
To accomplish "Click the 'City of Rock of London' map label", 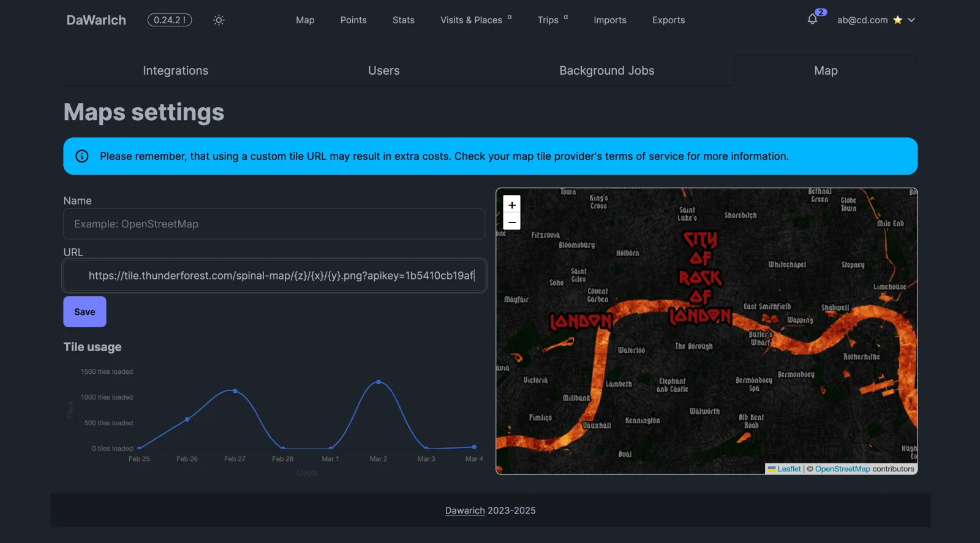I will [701, 278].
